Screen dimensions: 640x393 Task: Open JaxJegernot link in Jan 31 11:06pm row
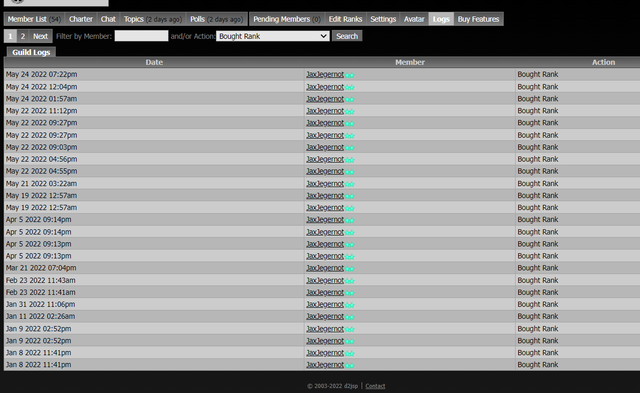[x=325, y=304]
